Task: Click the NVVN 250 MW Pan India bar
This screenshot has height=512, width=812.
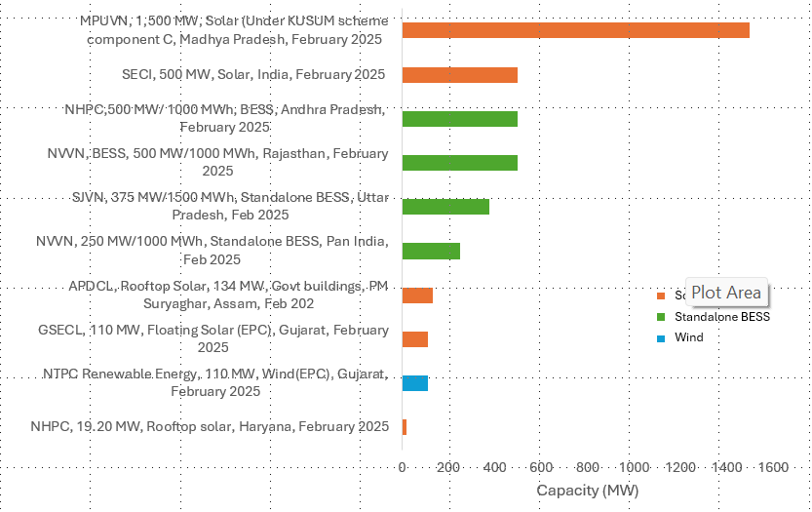Action: click(432, 251)
